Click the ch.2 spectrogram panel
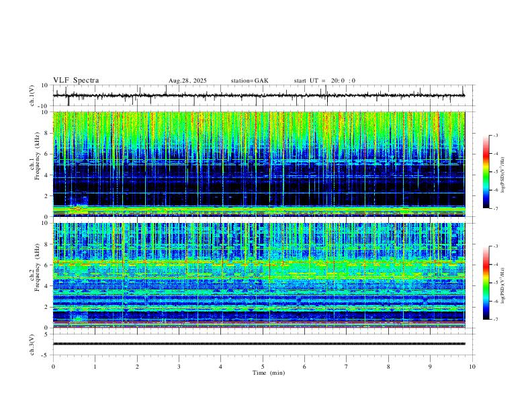The height and width of the screenshot is (411, 532). tap(259, 275)
